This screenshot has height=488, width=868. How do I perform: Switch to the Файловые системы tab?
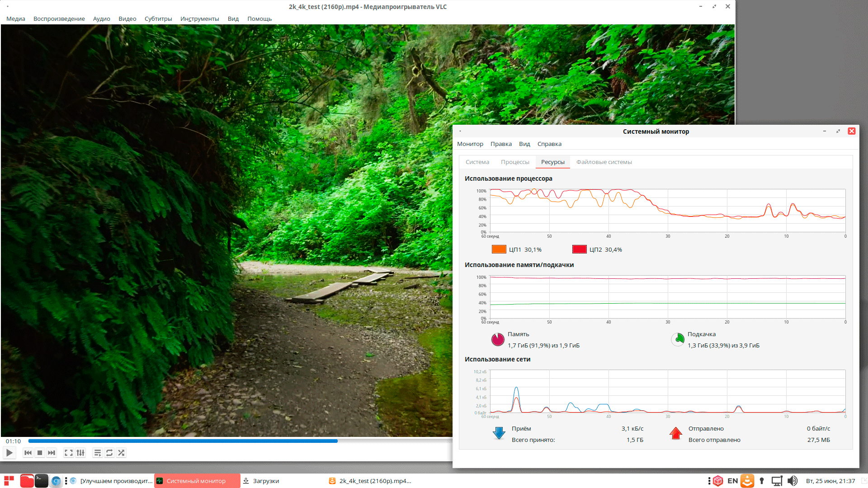[604, 162]
